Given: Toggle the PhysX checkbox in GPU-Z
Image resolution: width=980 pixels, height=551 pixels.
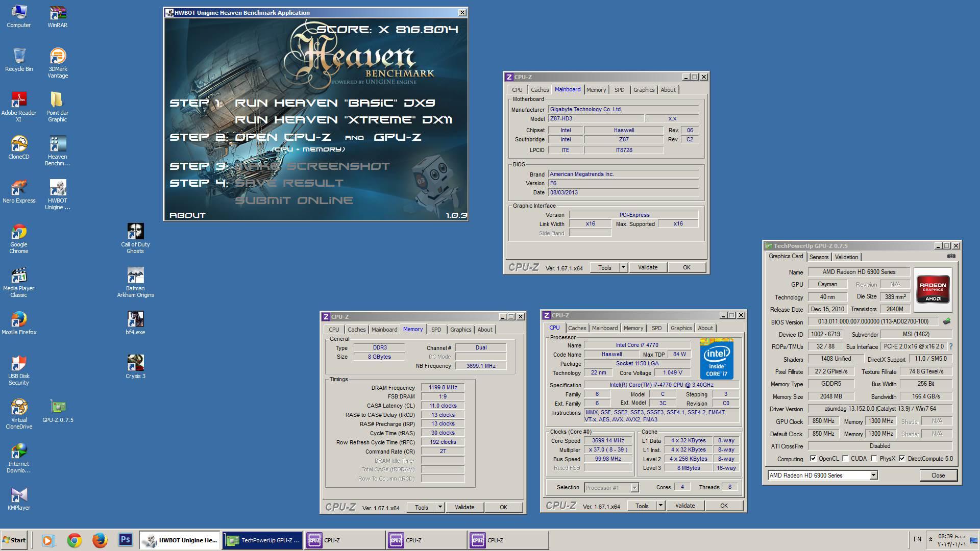Looking at the screenshot, I should 874,458.
